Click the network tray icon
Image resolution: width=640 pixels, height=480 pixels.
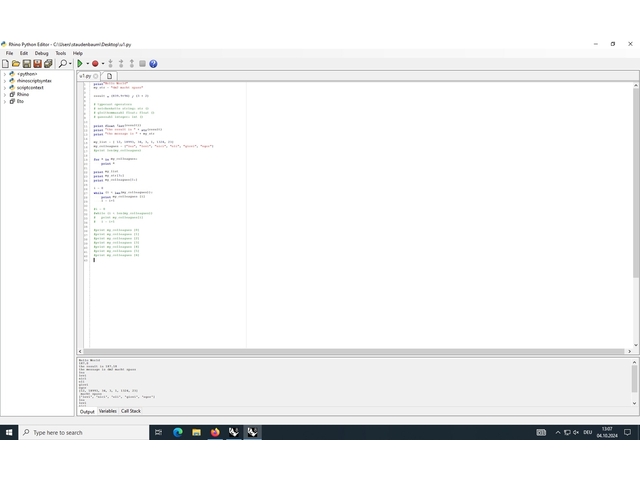click(567, 432)
